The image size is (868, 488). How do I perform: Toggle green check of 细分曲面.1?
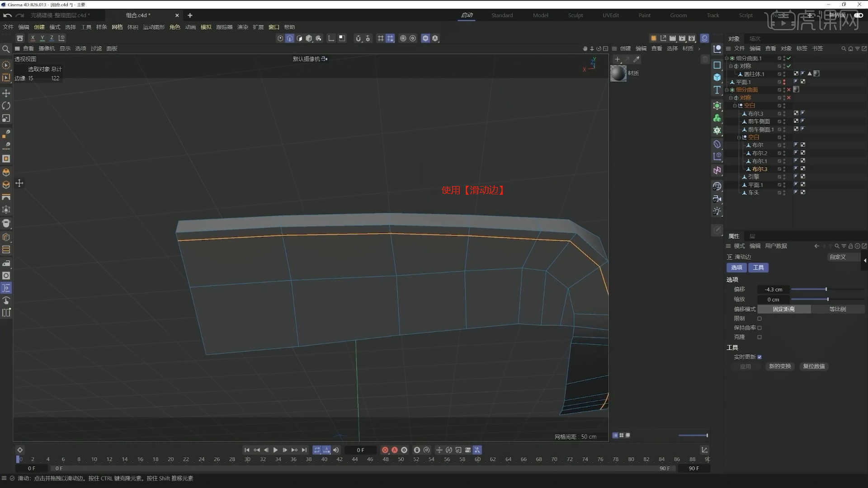tap(789, 58)
